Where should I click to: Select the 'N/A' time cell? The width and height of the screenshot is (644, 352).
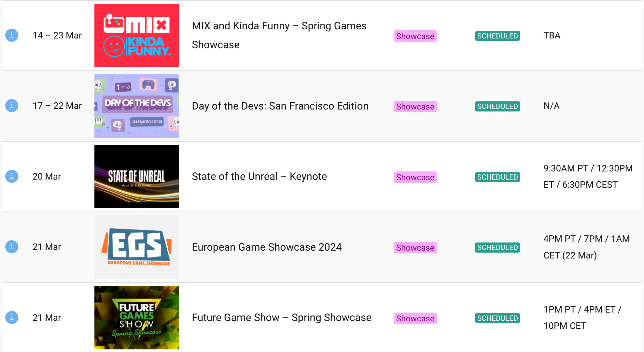[552, 106]
